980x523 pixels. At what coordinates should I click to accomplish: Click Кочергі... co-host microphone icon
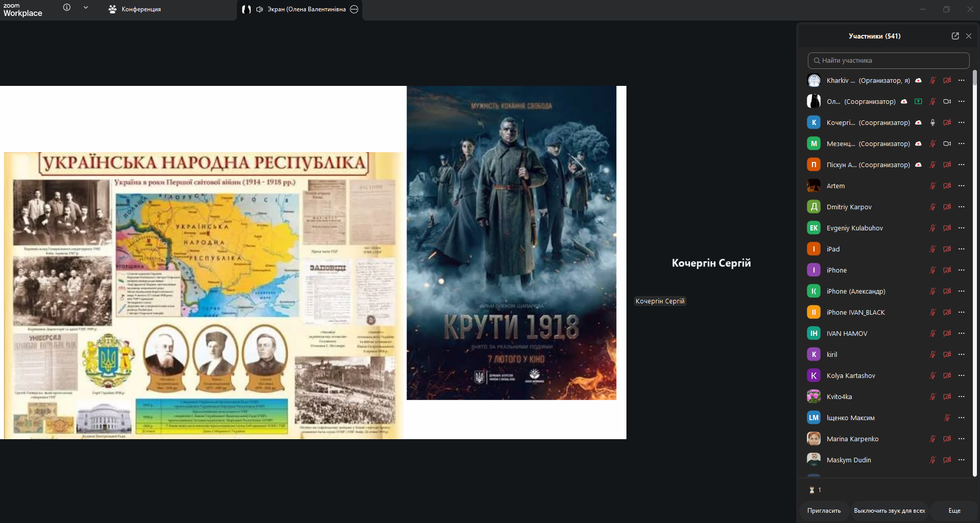point(933,122)
